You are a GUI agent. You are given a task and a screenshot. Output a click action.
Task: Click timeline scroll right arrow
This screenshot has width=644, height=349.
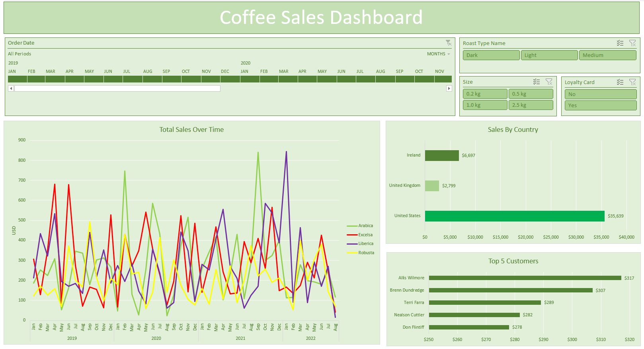tap(449, 88)
